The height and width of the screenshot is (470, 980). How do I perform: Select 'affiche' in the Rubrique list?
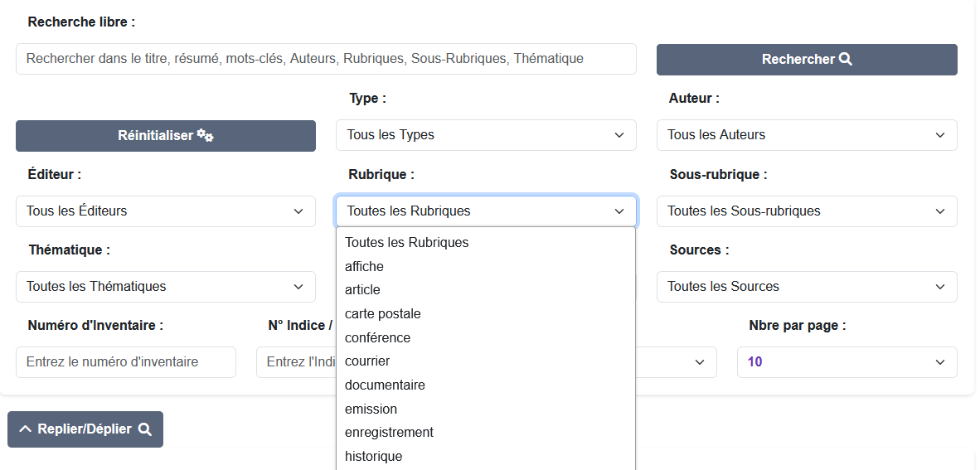pyautogui.click(x=364, y=267)
